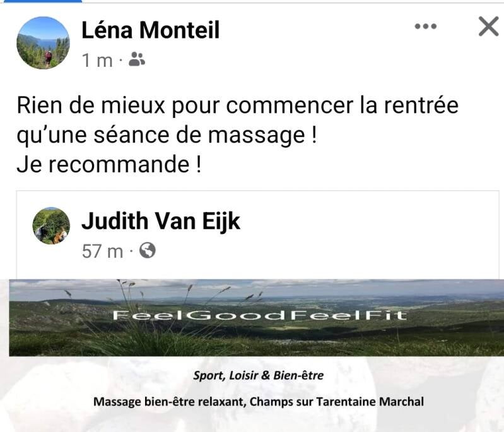Open the three-dots post options menu

[x=426, y=26]
